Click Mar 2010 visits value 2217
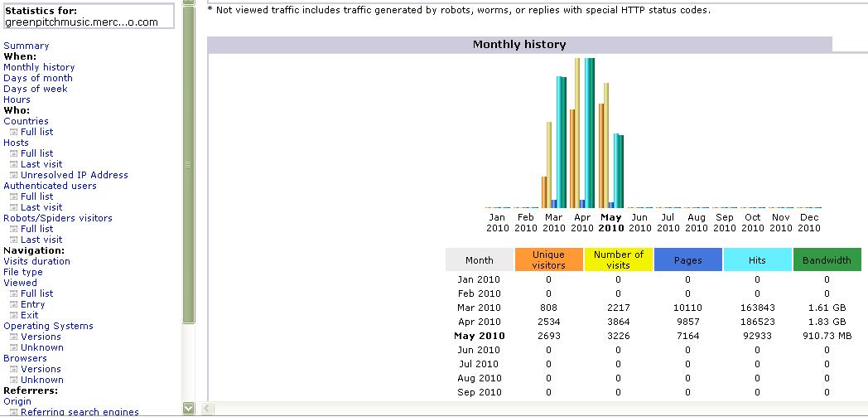868x417 pixels. coord(619,308)
